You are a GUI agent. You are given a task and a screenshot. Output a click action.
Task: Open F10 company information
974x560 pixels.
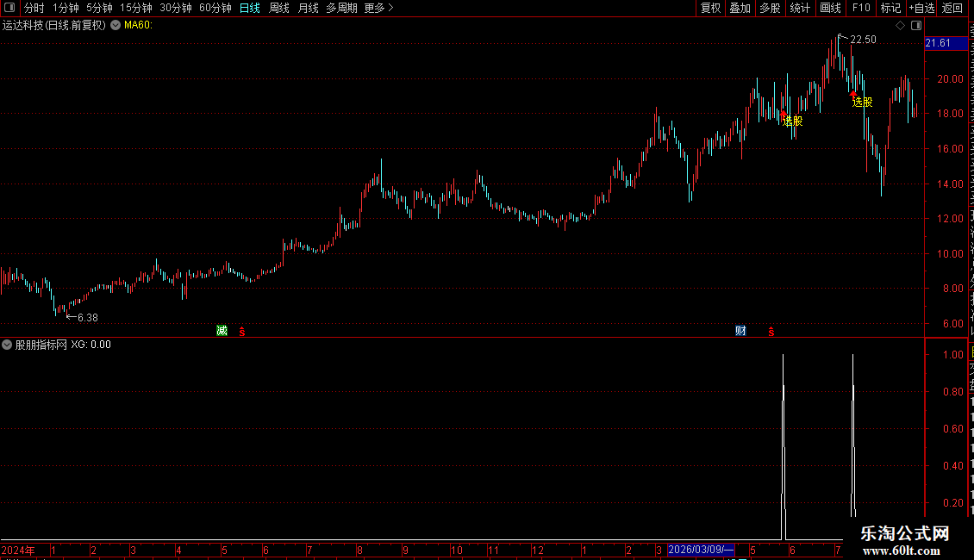coord(861,8)
